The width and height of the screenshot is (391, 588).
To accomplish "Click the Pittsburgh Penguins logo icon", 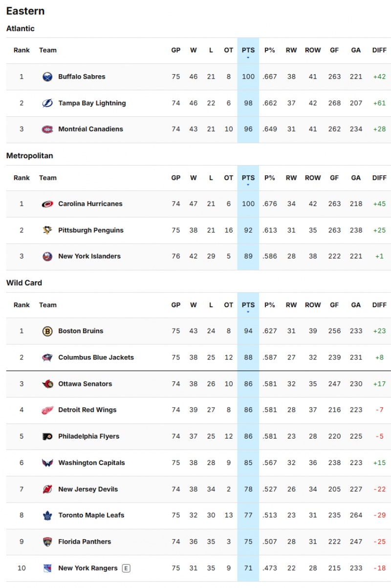I will [47, 231].
